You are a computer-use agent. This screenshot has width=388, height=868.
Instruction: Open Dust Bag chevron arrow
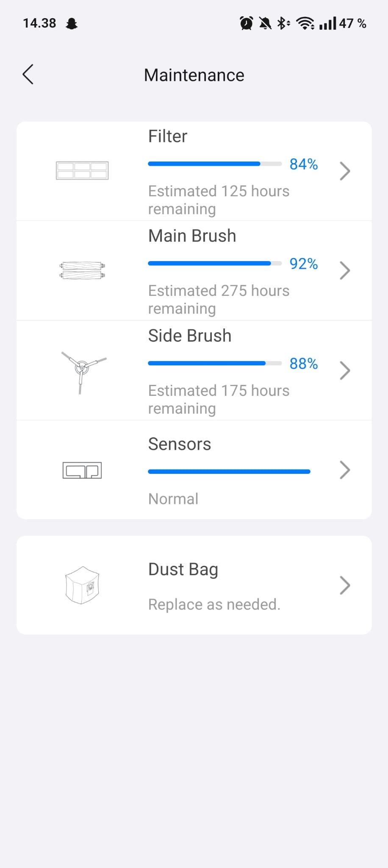[x=345, y=585]
